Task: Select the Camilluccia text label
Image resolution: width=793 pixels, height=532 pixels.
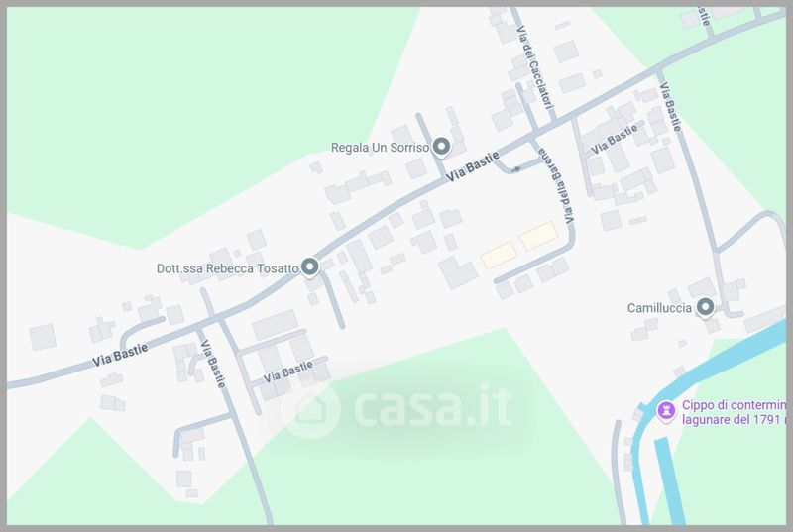Action: click(659, 308)
